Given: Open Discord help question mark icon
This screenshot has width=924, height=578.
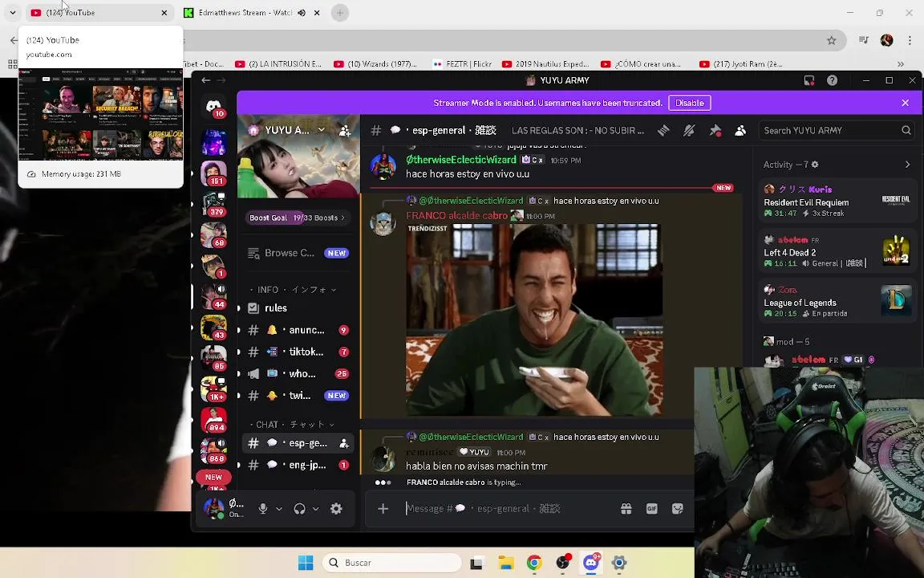Looking at the screenshot, I should (832, 80).
